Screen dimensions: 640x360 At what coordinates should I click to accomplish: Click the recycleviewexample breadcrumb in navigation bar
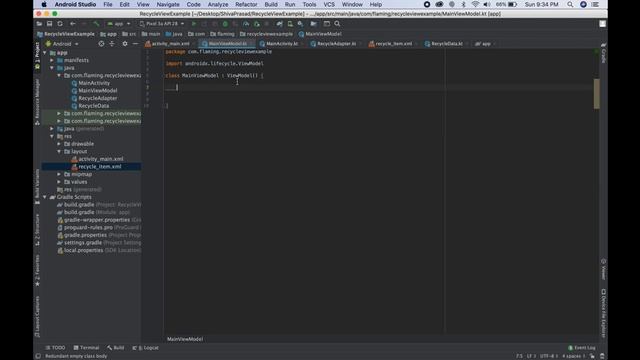coord(266,34)
